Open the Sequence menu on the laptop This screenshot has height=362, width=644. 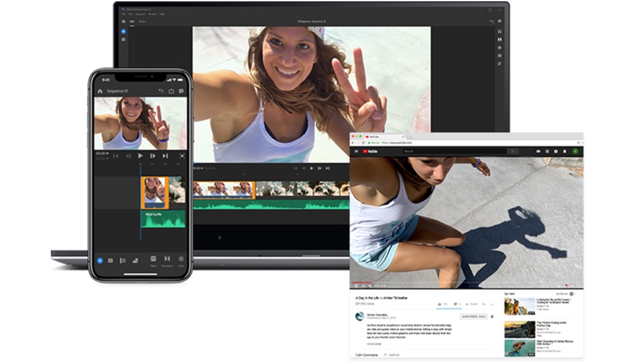pyautogui.click(x=140, y=14)
